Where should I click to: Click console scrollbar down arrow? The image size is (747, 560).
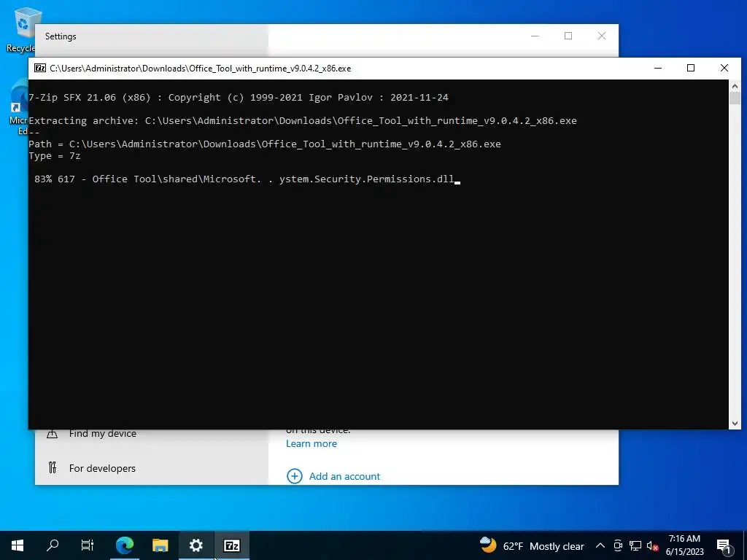[x=735, y=424]
